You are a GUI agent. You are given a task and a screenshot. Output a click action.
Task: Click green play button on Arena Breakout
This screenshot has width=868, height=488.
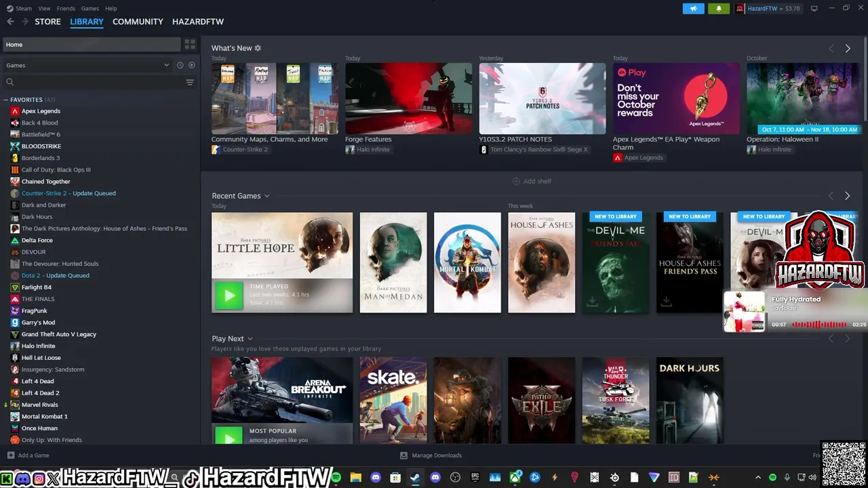point(229,436)
